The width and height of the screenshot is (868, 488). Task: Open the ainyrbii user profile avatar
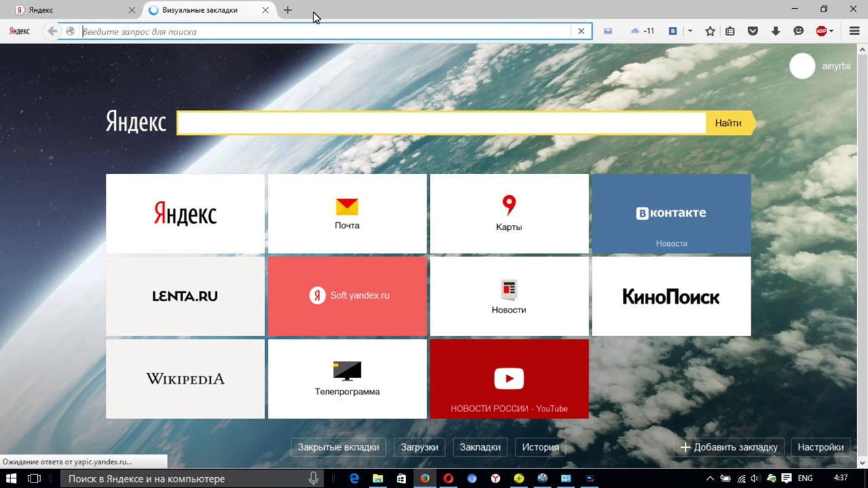[x=802, y=66]
